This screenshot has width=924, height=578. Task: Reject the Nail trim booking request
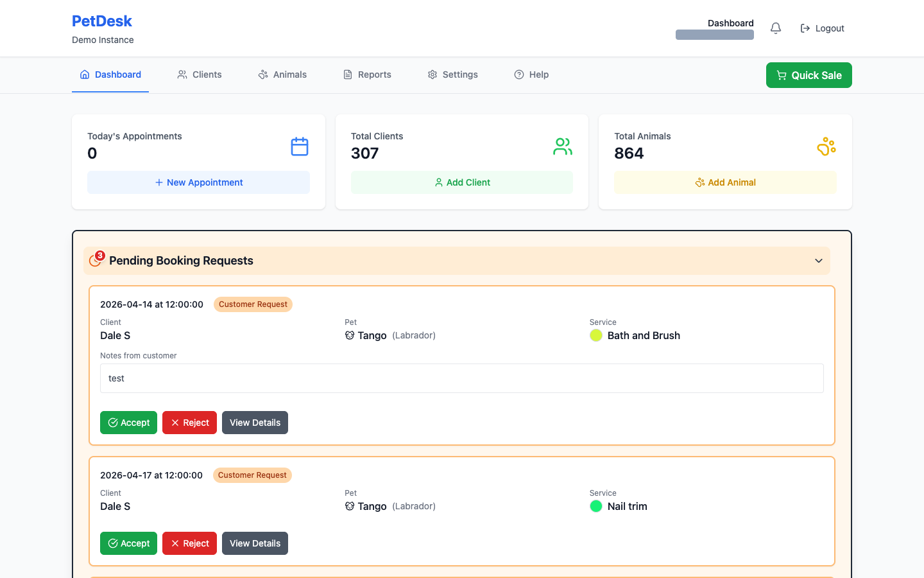pyautogui.click(x=189, y=543)
